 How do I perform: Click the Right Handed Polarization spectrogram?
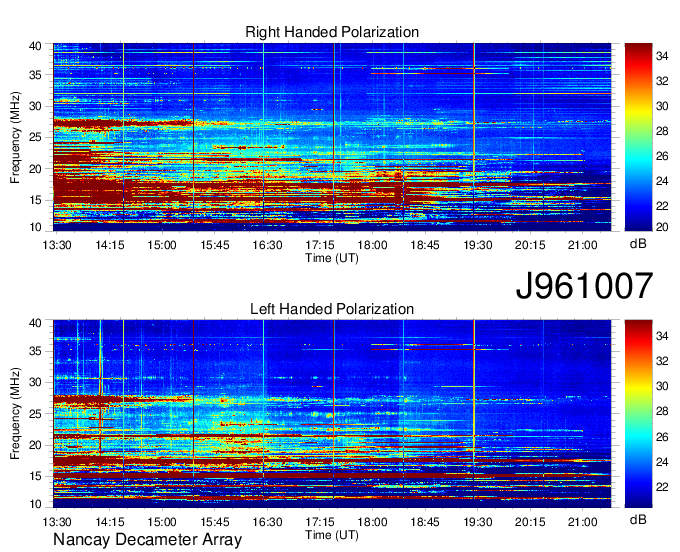tap(332, 137)
